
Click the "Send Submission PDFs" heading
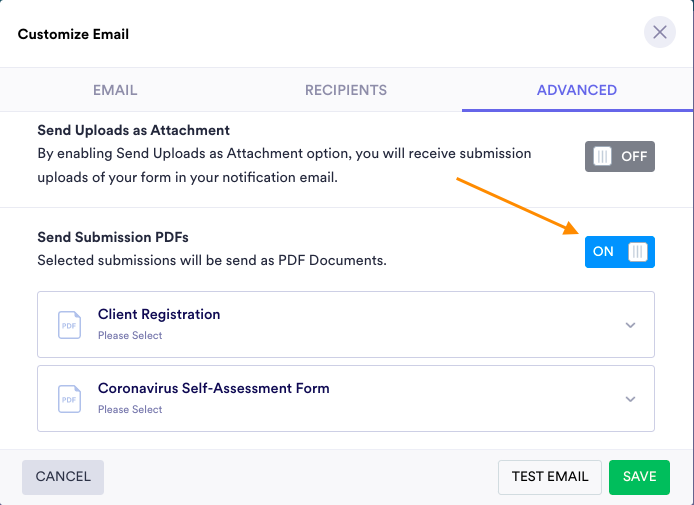click(x=113, y=237)
